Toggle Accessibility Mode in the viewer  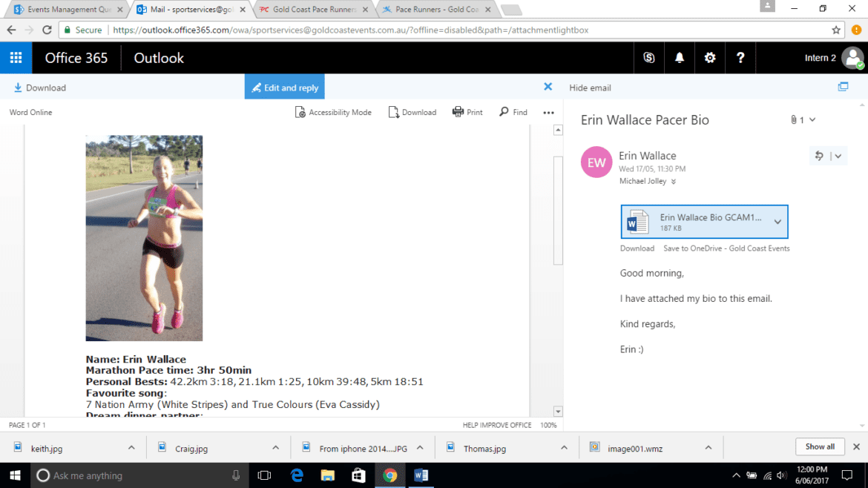333,112
